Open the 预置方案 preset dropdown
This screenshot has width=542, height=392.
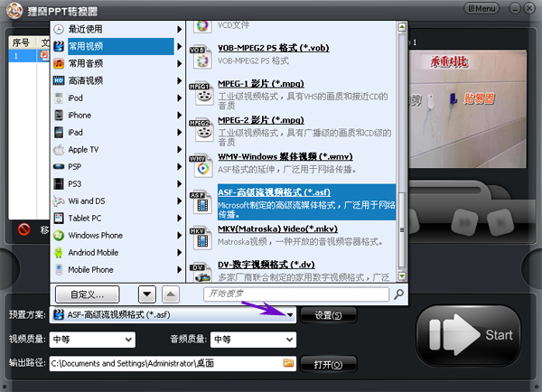pos(290,315)
